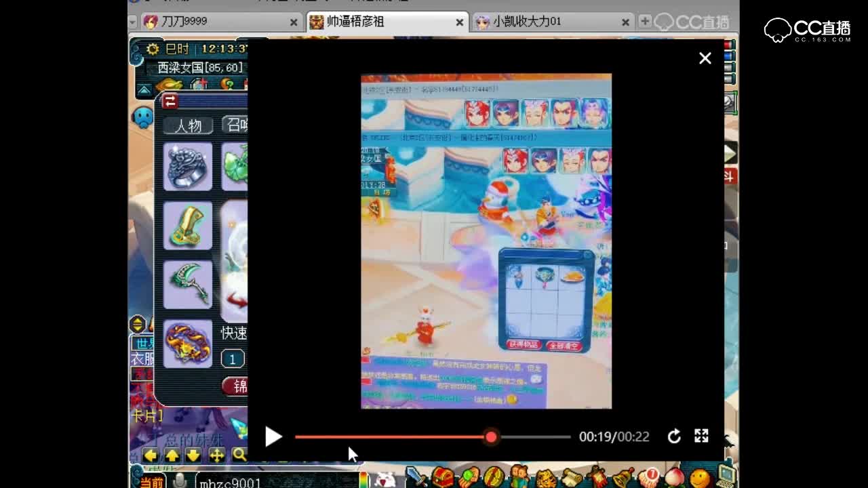This screenshot has height=488, width=868.
Task: Toggle the 当前 chat channel button
Action: (x=151, y=482)
